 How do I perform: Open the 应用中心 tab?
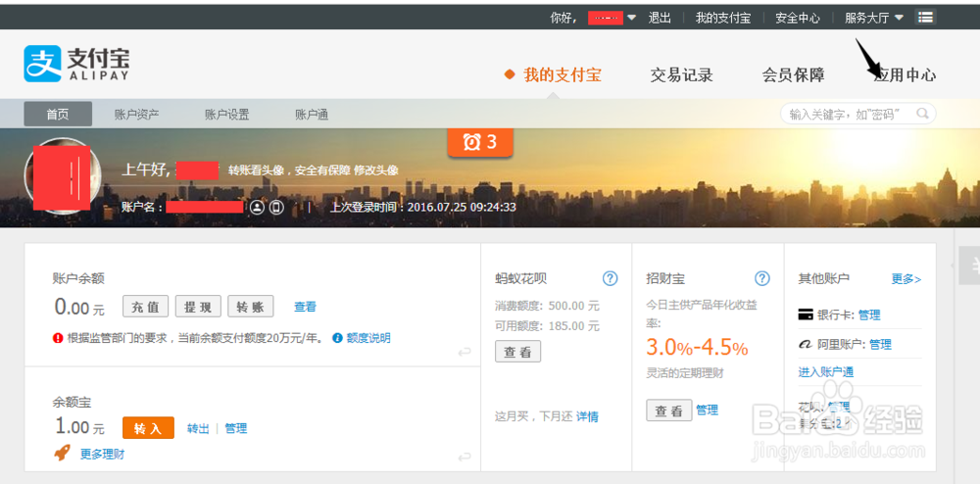[x=905, y=74]
